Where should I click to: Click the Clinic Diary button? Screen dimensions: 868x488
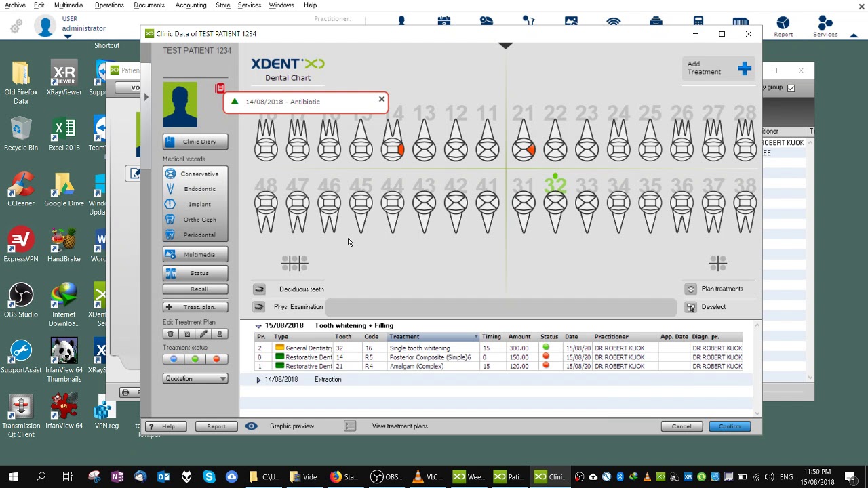click(x=195, y=142)
